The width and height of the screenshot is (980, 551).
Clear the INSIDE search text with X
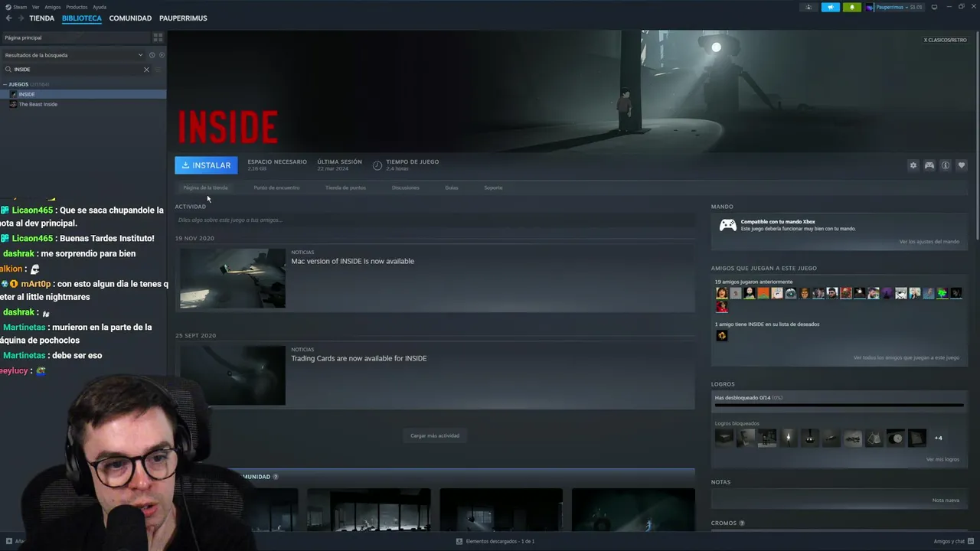coord(146,70)
